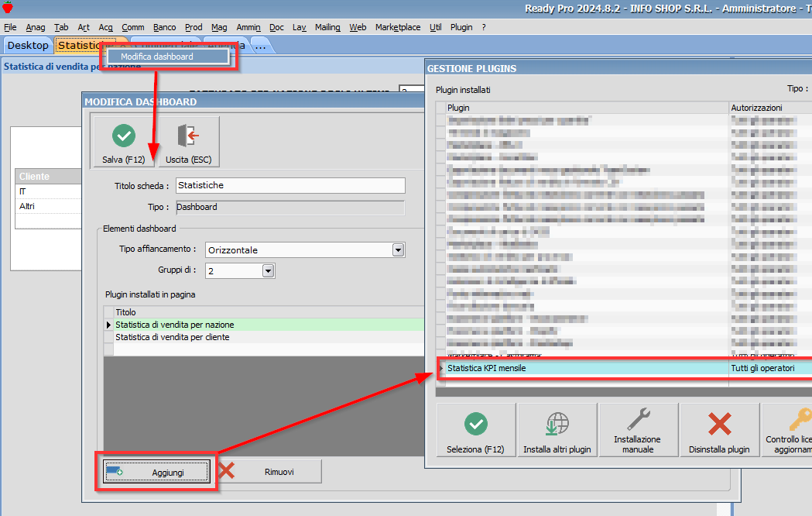Click the Cliente column header

(x=48, y=176)
